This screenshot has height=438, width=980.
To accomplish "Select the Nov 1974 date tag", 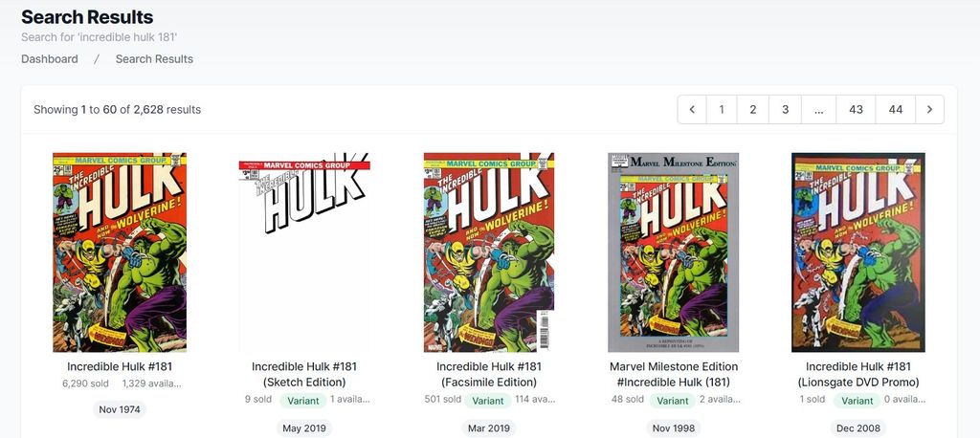I will [x=120, y=410].
